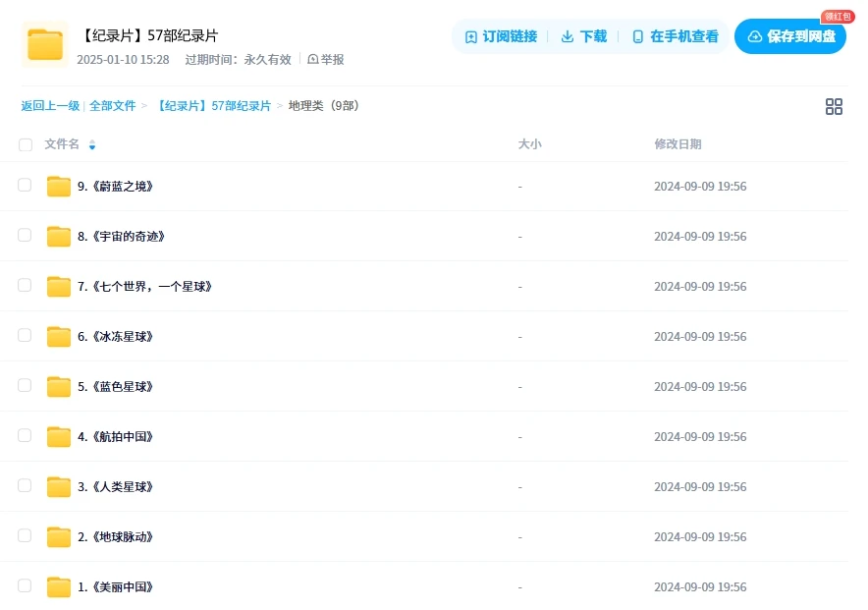This screenshot has width=868, height=610.
Task: Go to 全部文件 in breadcrumb
Action: click(x=113, y=106)
